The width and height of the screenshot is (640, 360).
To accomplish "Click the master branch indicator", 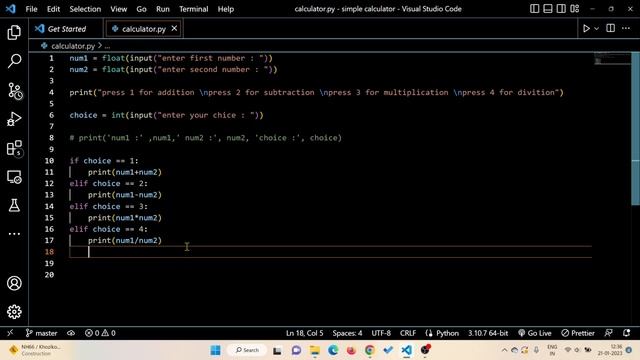I will coord(41,333).
